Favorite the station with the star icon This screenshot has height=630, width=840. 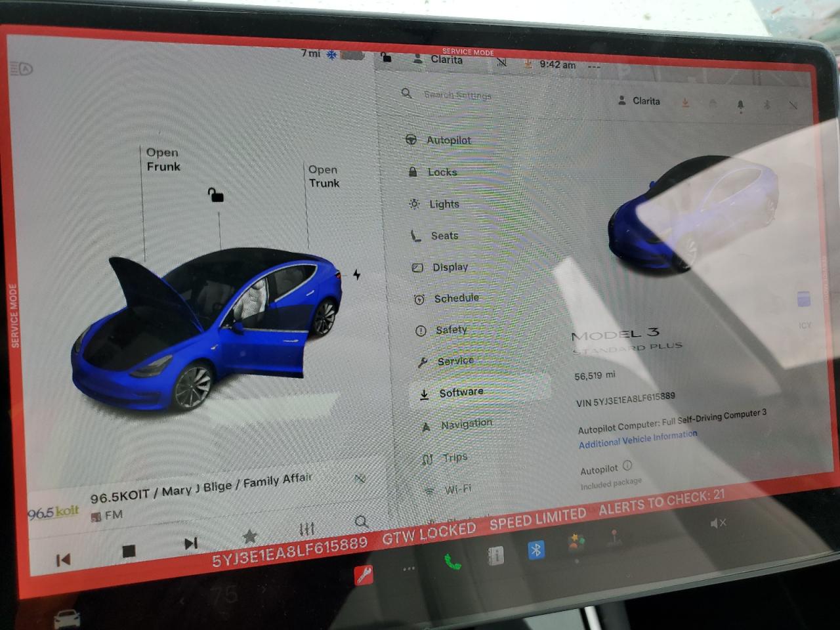coord(249,536)
